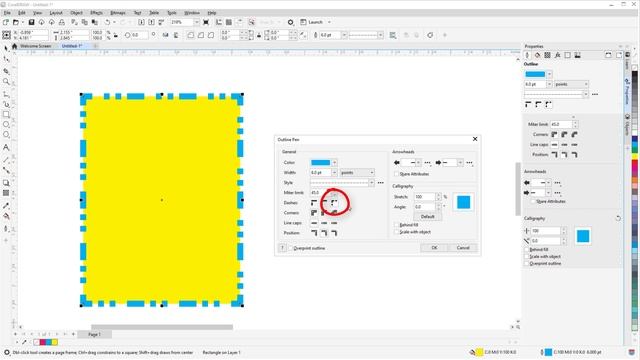Open the Object menu

click(x=76, y=13)
